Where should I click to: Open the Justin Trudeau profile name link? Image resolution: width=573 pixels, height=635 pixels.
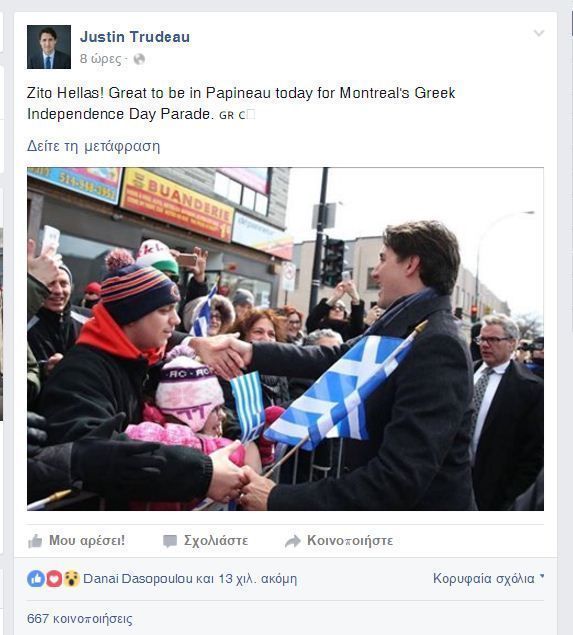pyautogui.click(x=135, y=37)
